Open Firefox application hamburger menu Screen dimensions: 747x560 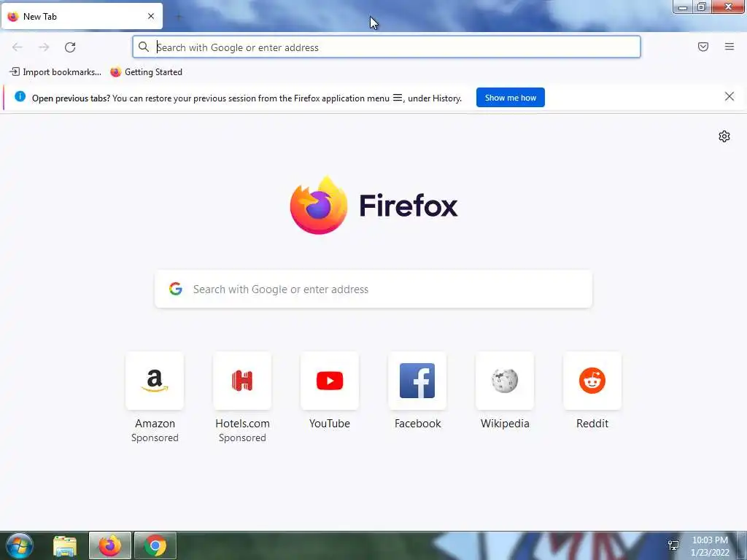pyautogui.click(x=729, y=47)
